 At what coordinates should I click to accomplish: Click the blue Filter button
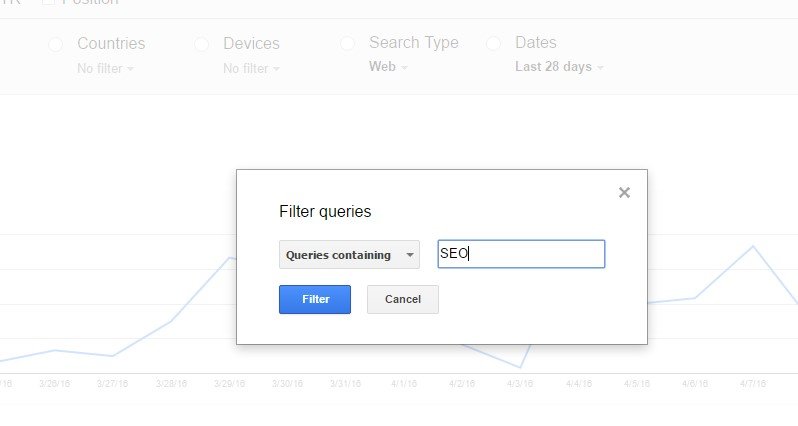(x=315, y=299)
